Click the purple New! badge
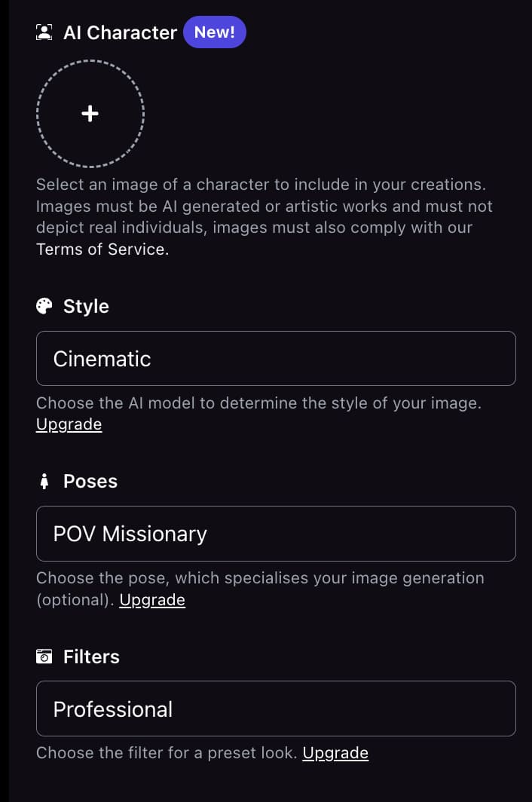Image resolution: width=532 pixels, height=802 pixels. point(214,32)
